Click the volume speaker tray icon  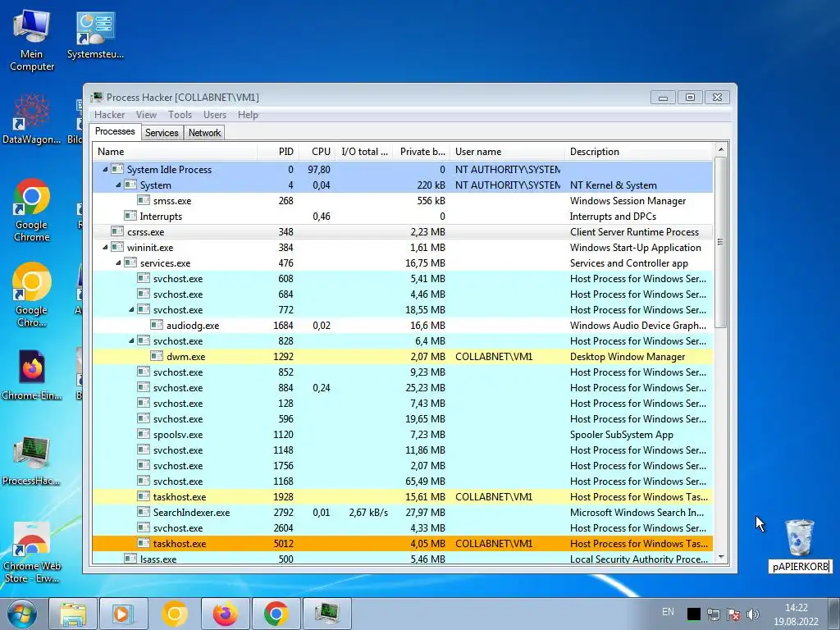(753, 614)
